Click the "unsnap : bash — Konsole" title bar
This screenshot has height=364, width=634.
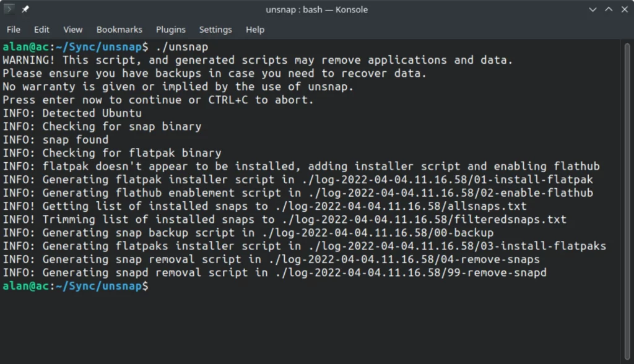pos(316,9)
